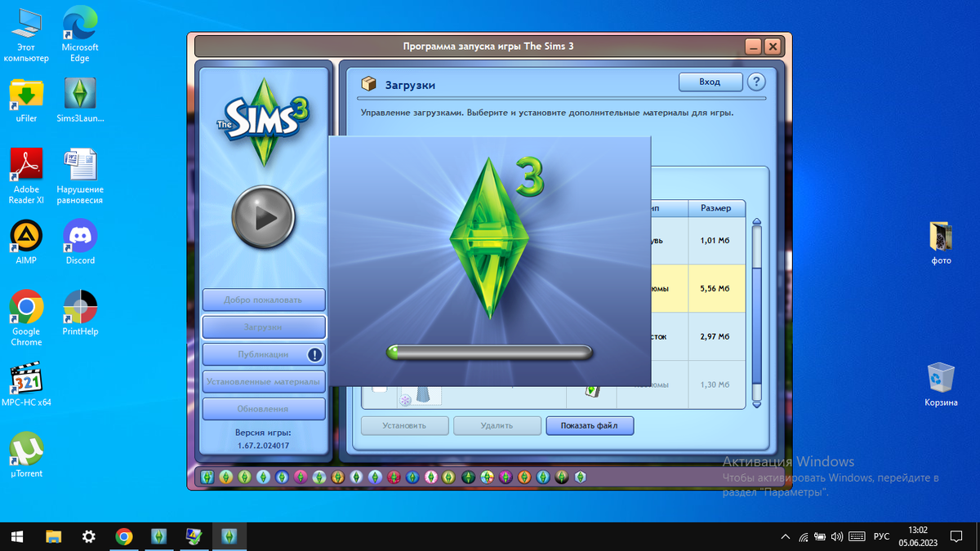Select the row sized 1,30 Мб

(699, 384)
